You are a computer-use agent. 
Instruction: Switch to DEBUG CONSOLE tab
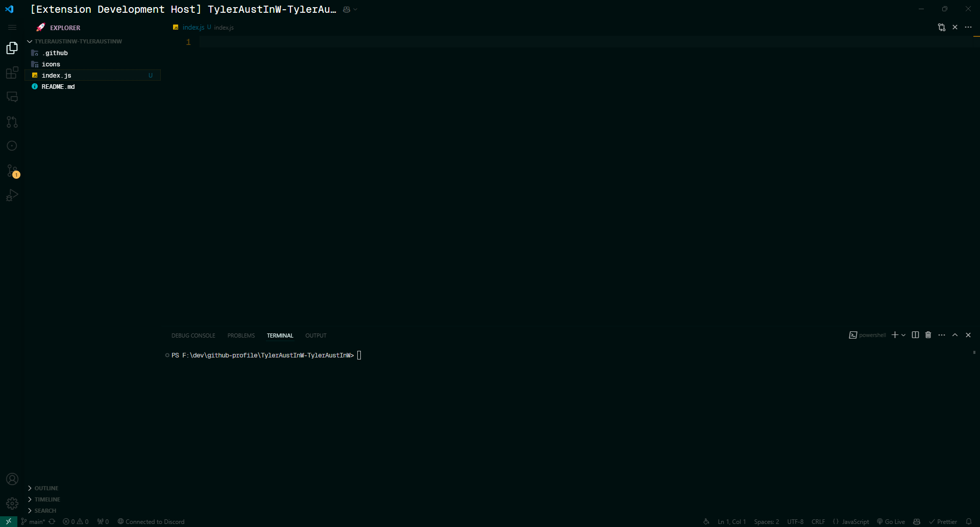pos(193,336)
